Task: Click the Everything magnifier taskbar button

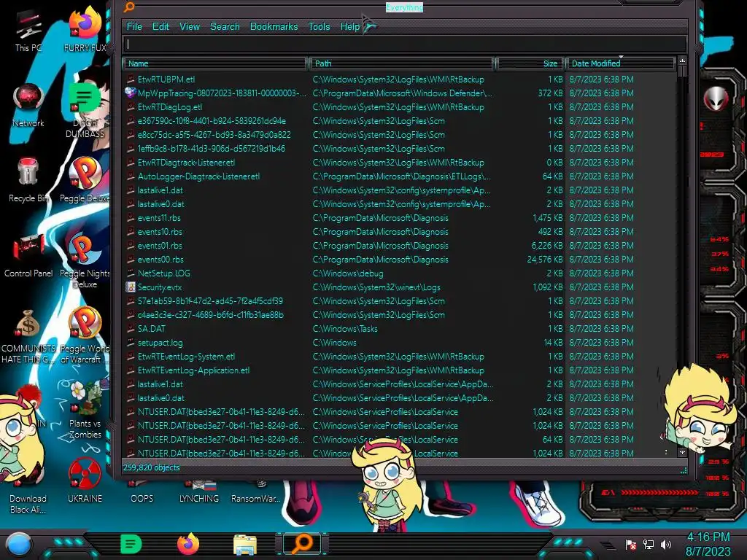Action: coord(302,544)
